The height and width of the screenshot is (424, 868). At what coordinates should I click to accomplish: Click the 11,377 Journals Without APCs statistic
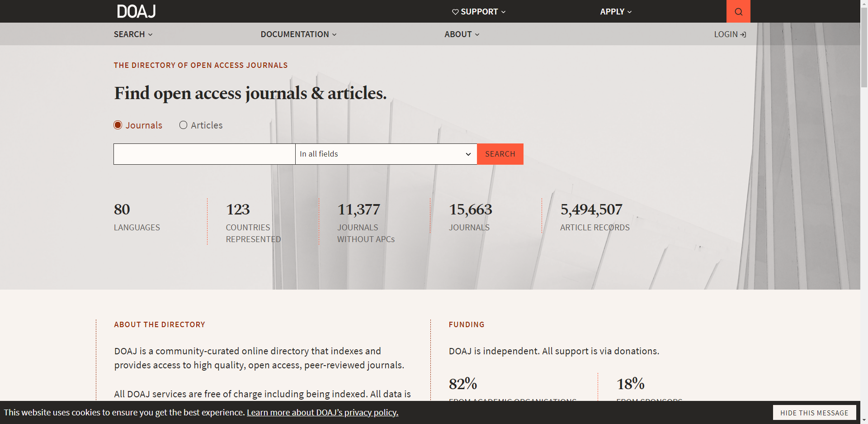366,223
